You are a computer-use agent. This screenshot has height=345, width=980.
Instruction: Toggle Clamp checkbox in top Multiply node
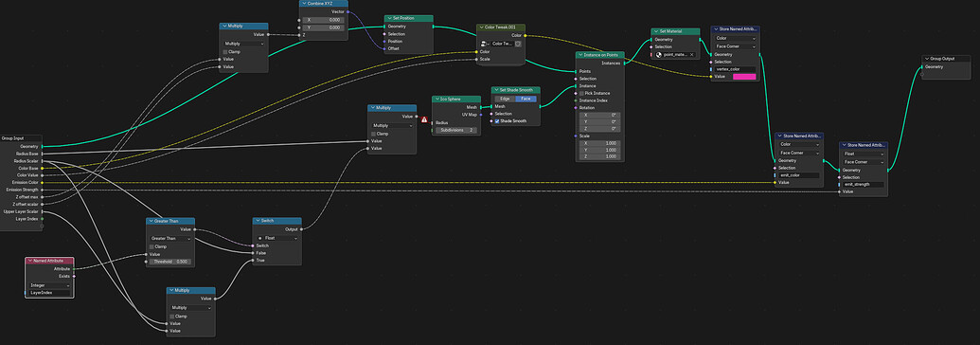(x=226, y=52)
